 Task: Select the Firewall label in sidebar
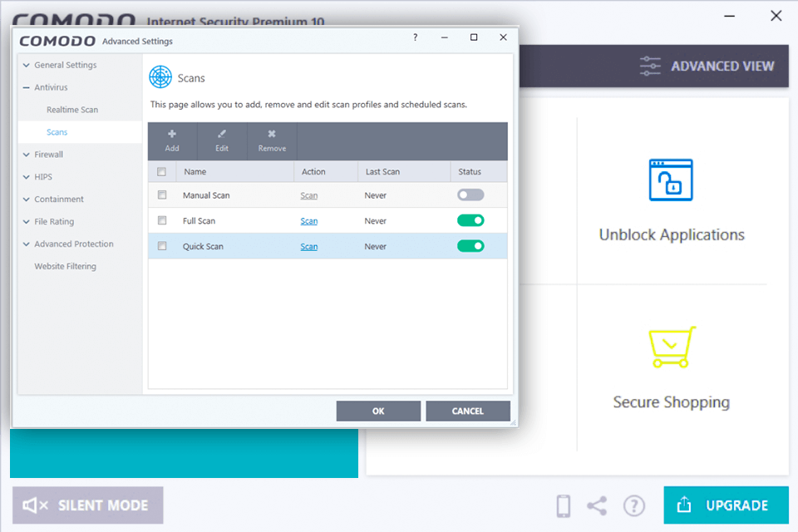(x=49, y=155)
